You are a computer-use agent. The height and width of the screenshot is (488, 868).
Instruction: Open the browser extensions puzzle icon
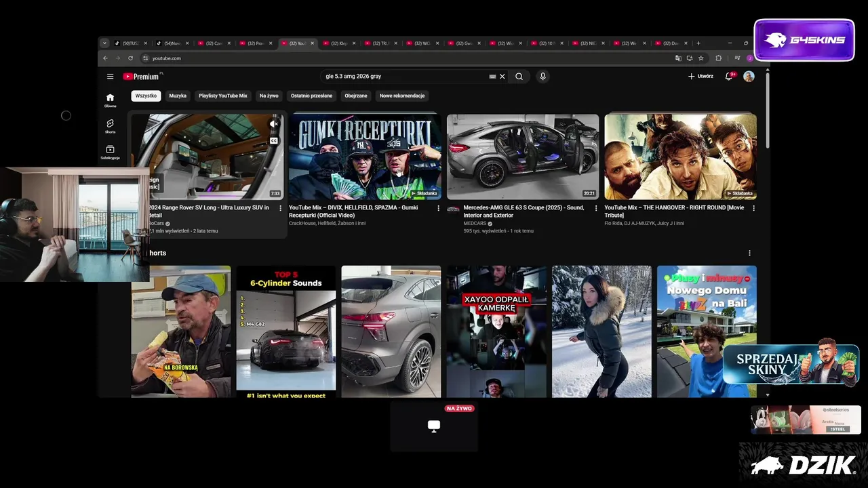[x=718, y=58]
